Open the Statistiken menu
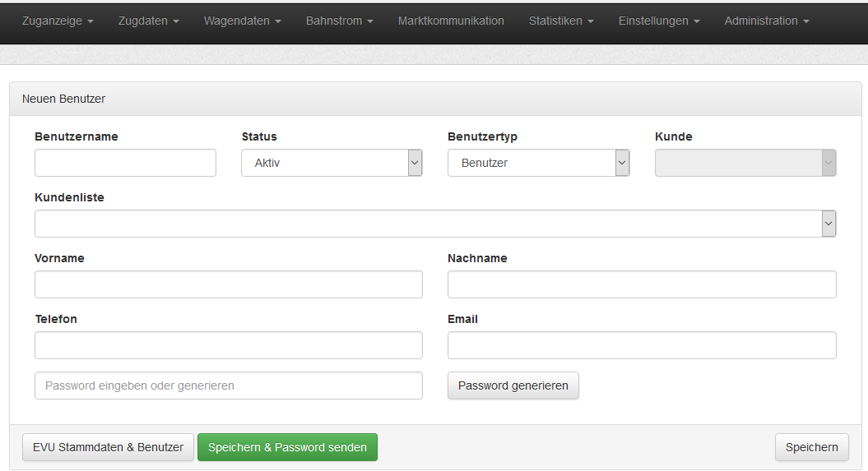 [x=561, y=21]
